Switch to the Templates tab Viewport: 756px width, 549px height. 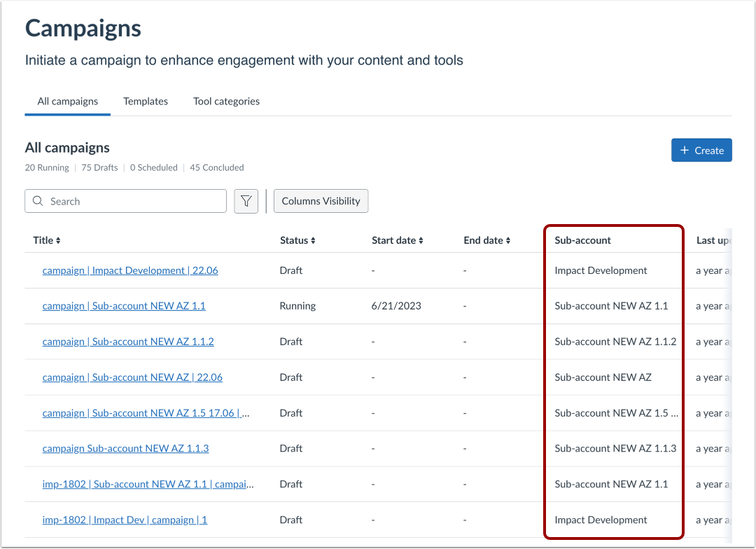point(146,102)
